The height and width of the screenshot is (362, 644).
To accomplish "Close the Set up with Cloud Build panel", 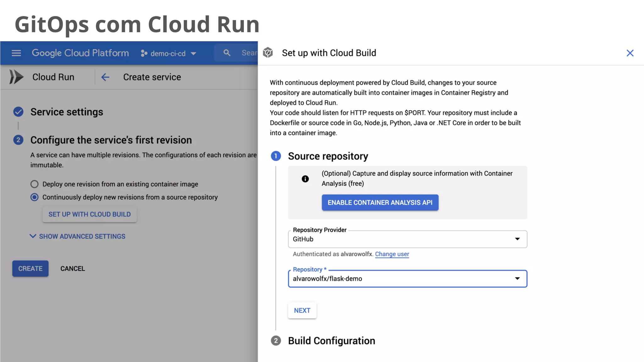I will [630, 53].
